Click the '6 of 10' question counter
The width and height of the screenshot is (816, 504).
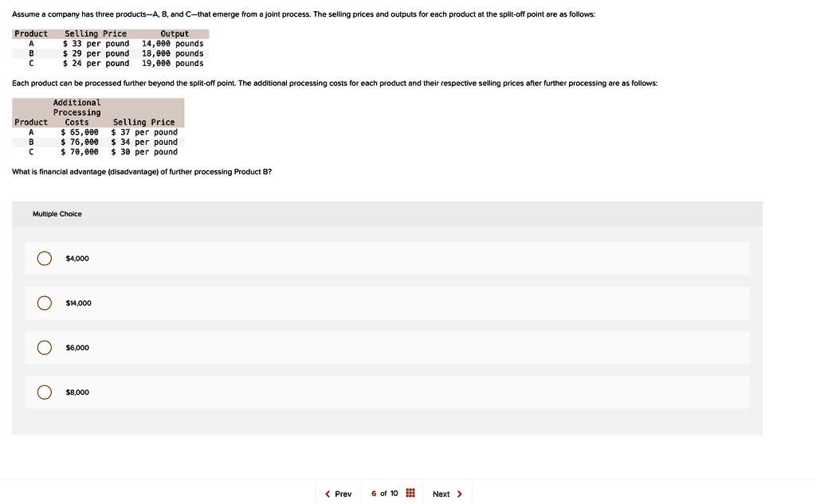click(384, 494)
